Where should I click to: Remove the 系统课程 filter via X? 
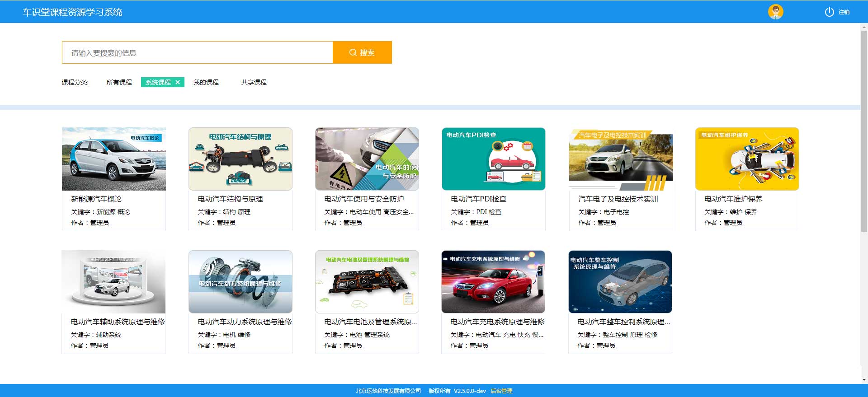pyautogui.click(x=178, y=82)
